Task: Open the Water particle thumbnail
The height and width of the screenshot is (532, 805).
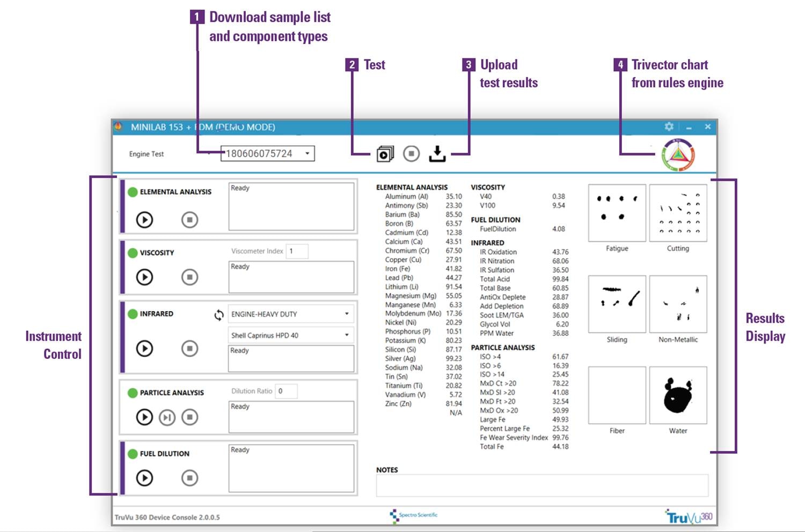Action: [x=678, y=395]
